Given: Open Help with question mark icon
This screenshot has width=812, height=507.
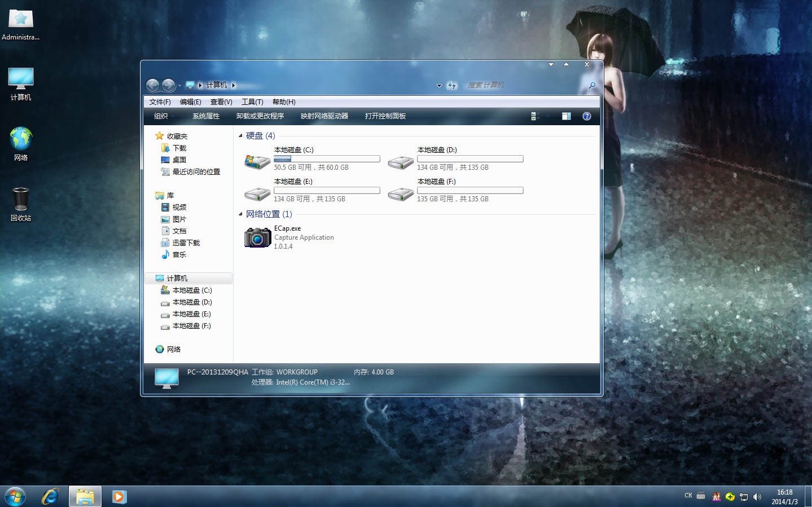Looking at the screenshot, I should pyautogui.click(x=587, y=116).
